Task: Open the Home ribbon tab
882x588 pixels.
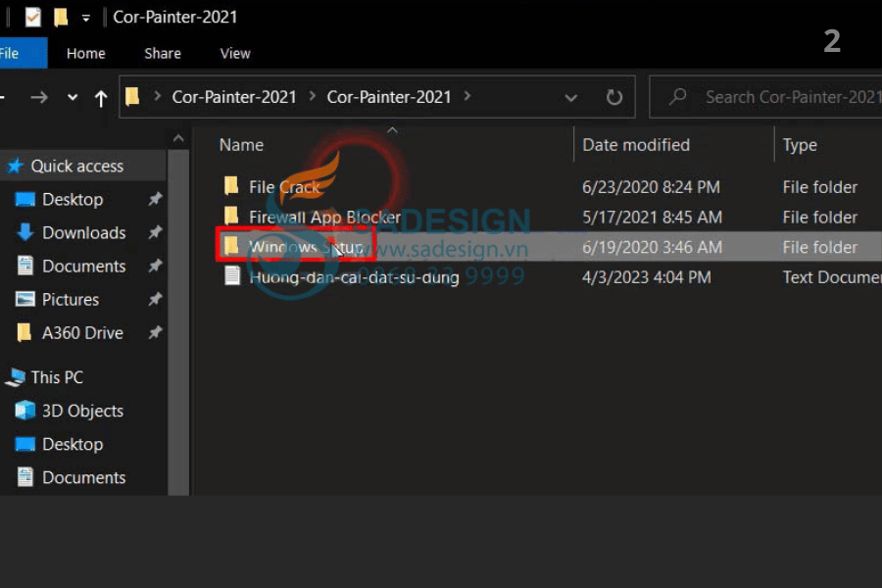Action: [85, 53]
